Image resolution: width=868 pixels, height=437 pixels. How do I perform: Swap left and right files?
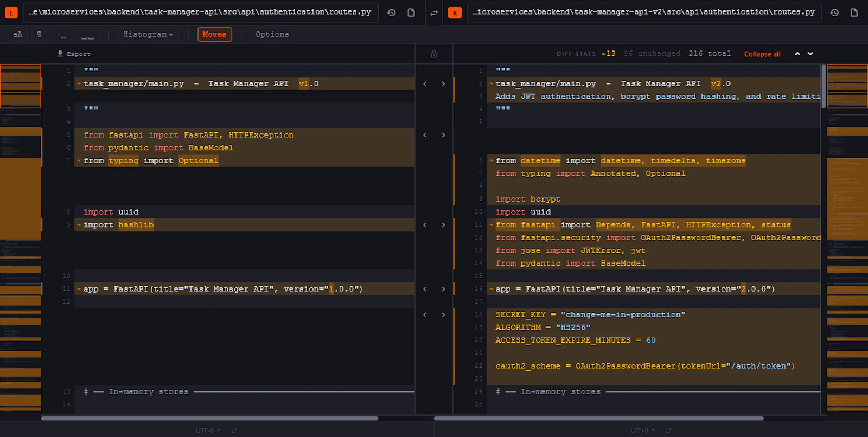point(434,12)
